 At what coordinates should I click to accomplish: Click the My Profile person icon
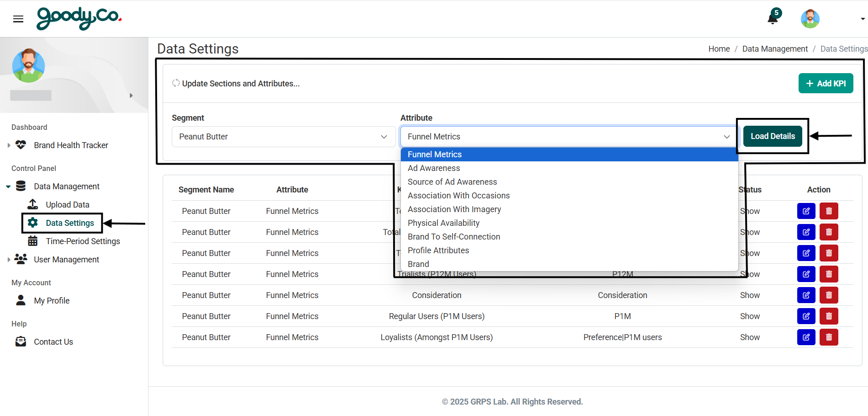pyautogui.click(x=21, y=300)
